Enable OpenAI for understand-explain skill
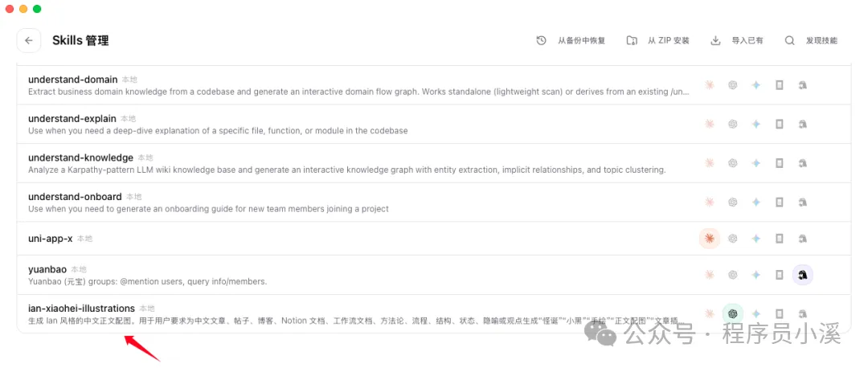The image size is (868, 368). pyautogui.click(x=733, y=125)
